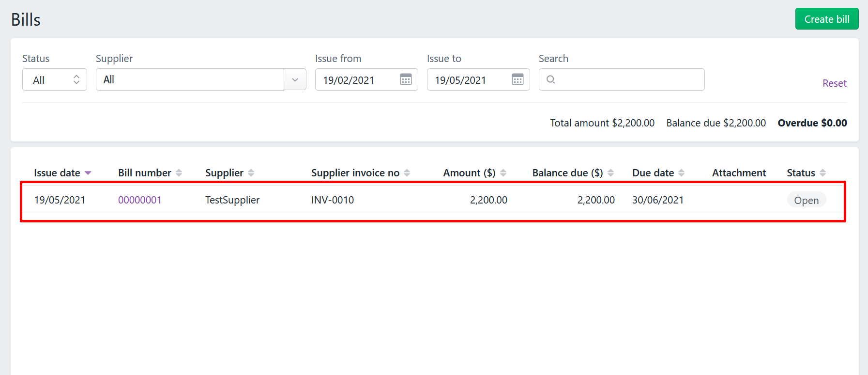The width and height of the screenshot is (868, 375).
Task: Focus the Search input field
Action: pyautogui.click(x=622, y=79)
